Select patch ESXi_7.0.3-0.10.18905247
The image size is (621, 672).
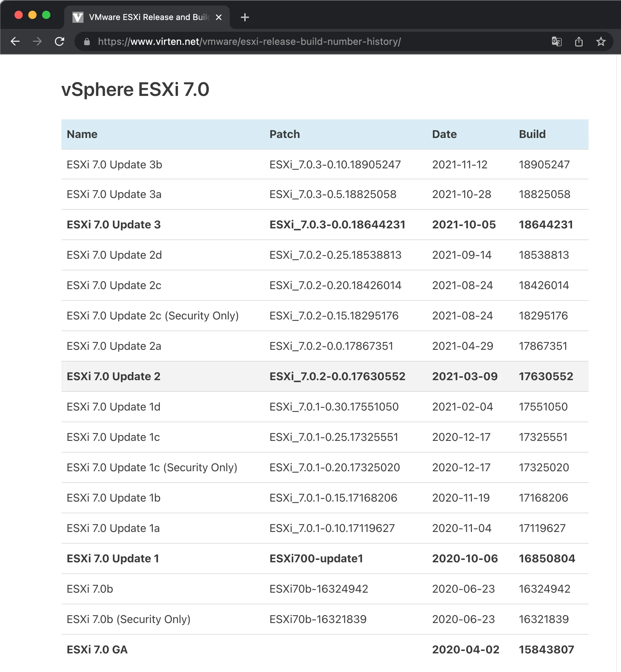tap(335, 165)
